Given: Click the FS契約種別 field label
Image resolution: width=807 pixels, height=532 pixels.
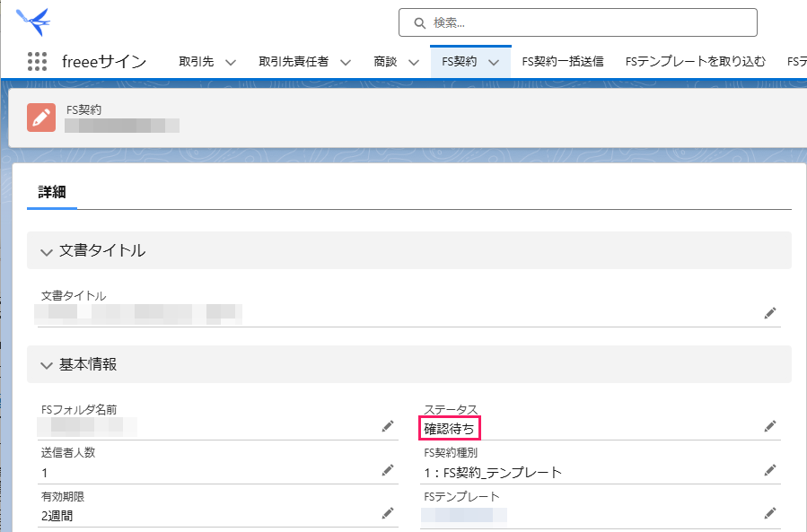Looking at the screenshot, I should [x=451, y=453].
